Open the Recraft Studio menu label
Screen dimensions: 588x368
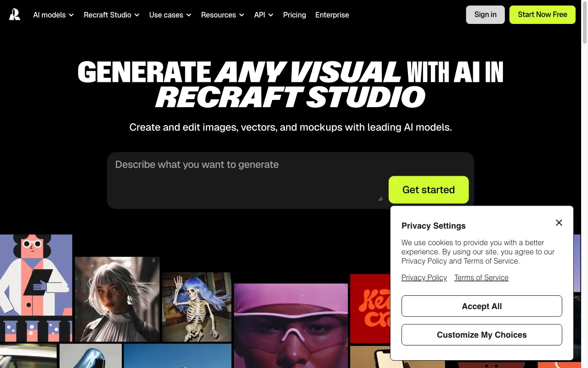(107, 15)
